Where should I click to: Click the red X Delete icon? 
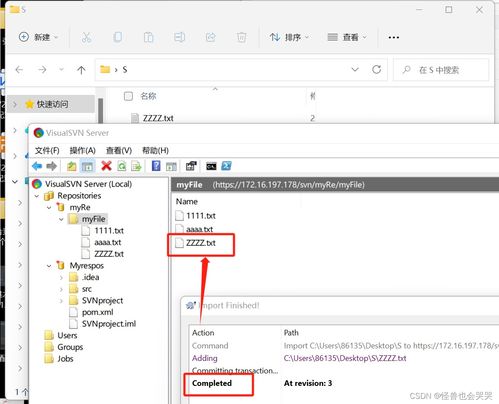pyautogui.click(x=106, y=166)
